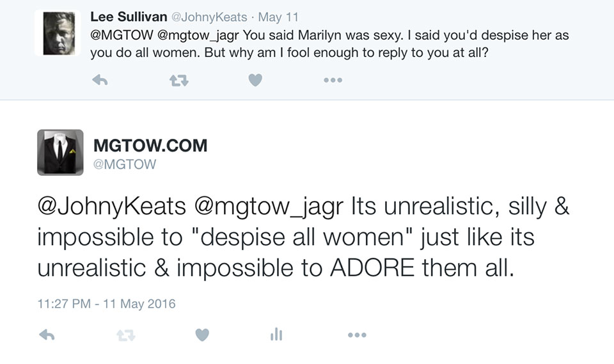Click the @MGTOW mention in Lee's reply
614x364 pixels.
coord(120,35)
